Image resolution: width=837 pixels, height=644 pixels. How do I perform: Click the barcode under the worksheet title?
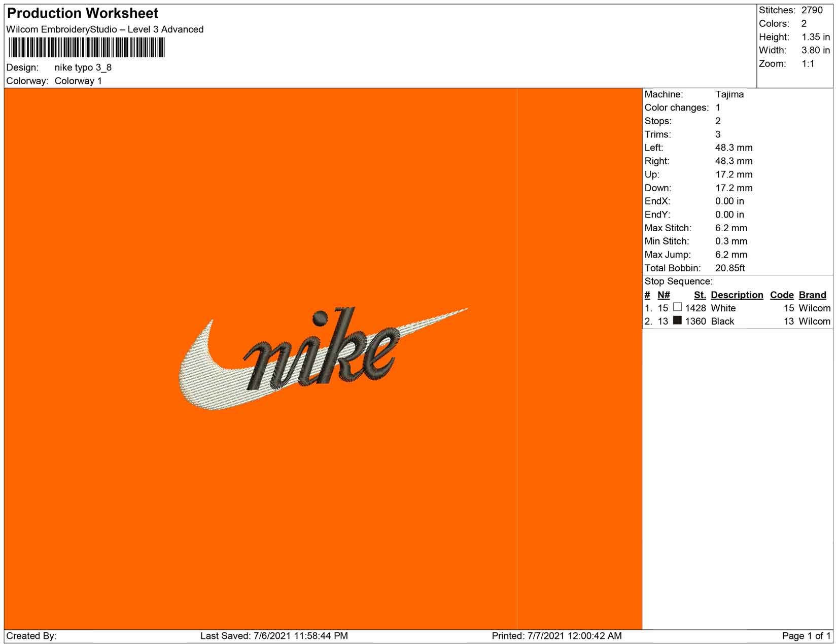pos(87,48)
